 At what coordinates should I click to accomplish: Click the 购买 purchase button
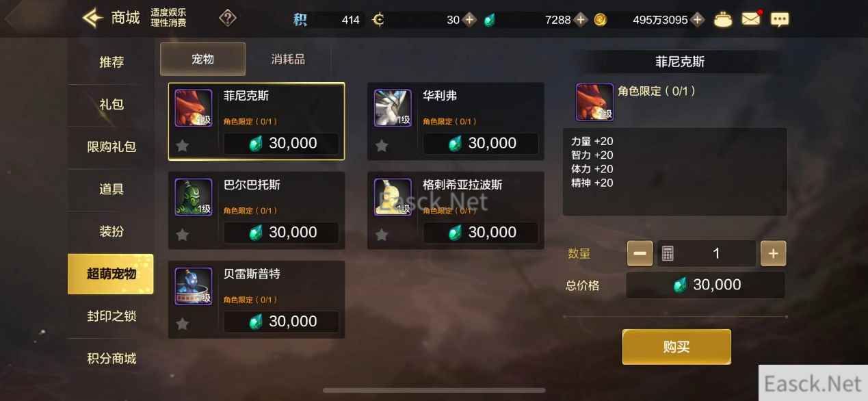(x=676, y=347)
